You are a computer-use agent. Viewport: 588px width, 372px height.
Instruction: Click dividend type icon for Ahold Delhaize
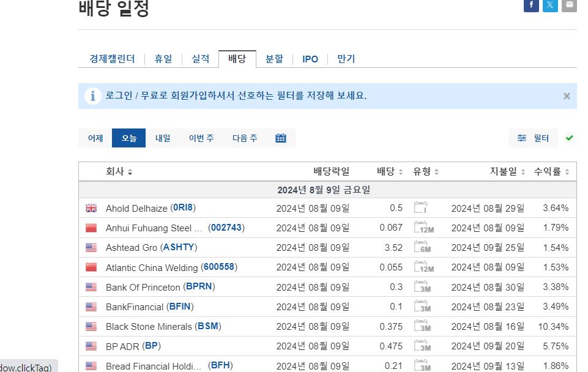pos(421,207)
